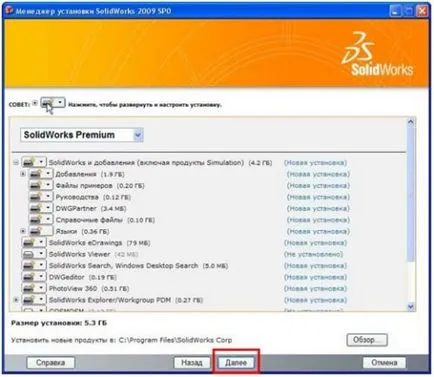Click the sample drive icon in the СОВЕТ tip
This screenshot has width=434, height=377.
tap(53, 103)
